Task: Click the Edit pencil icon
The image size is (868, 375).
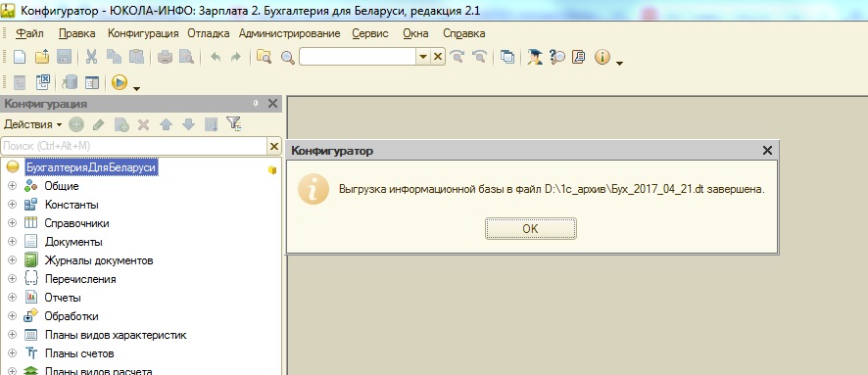Action: coord(99,124)
